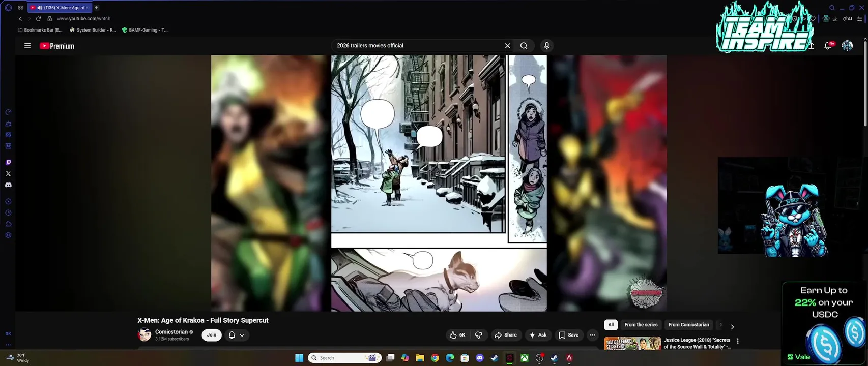Open the Opera AI assistant button

(x=847, y=19)
